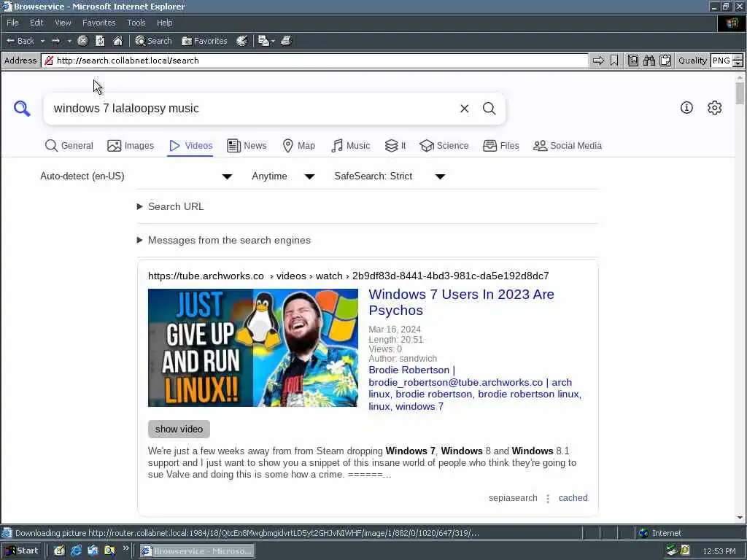747x560 pixels.
Task: Click the Go arrow next to address bar
Action: (598, 61)
